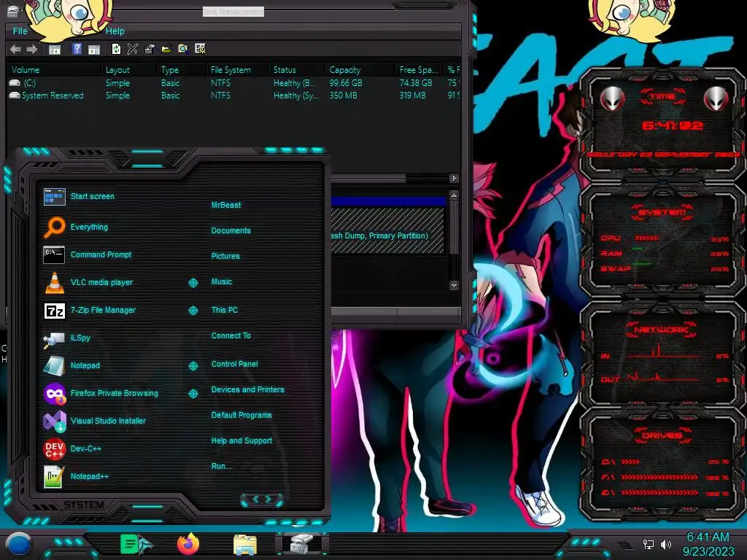747x560 pixels.
Task: Expand the 7-Zip File Manager jump list arrow
Action: [193, 311]
